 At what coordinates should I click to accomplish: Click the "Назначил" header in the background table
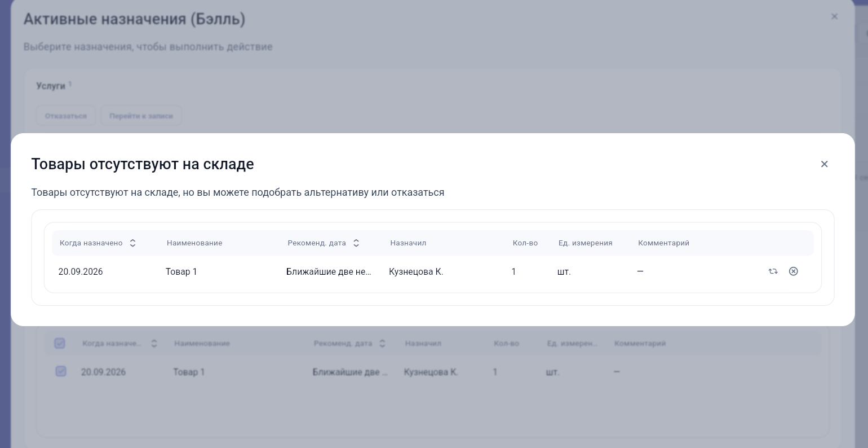click(423, 343)
